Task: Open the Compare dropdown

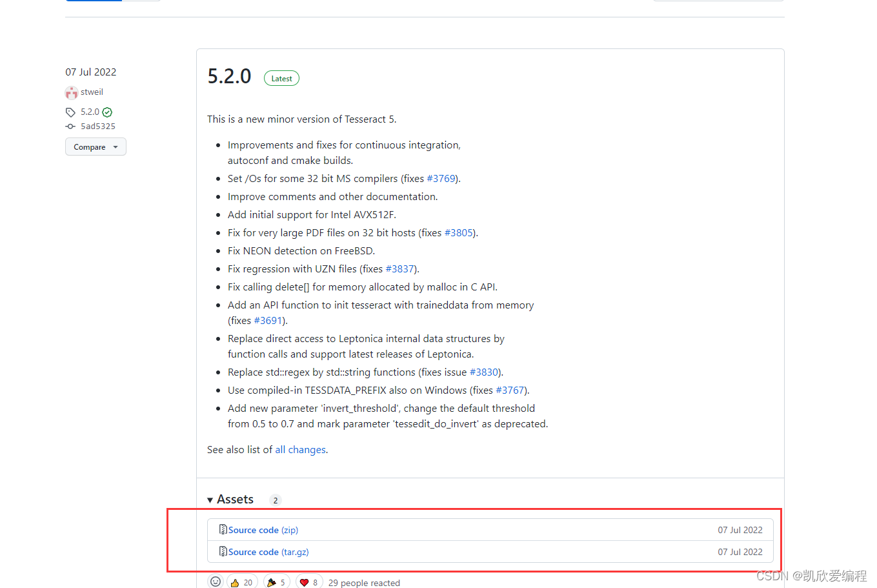Action: (x=96, y=147)
